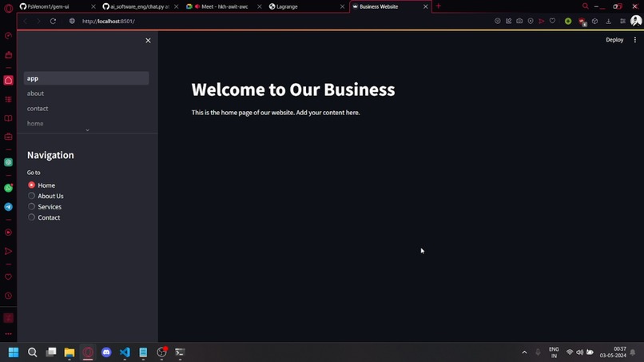644x362 pixels.
Task: Switch to the Lagrange tab
Action: pos(306,6)
